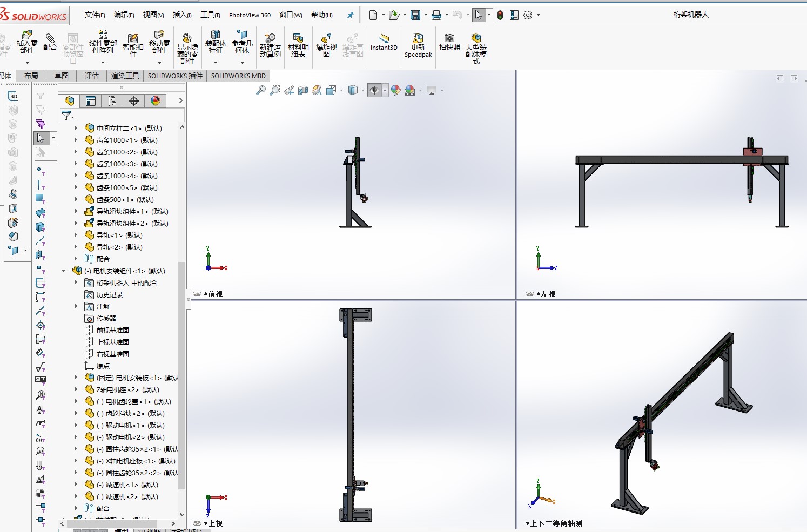The width and height of the screenshot is (807, 532).
Task: Create an Exploded View (爆炸视图)
Action: [326, 45]
